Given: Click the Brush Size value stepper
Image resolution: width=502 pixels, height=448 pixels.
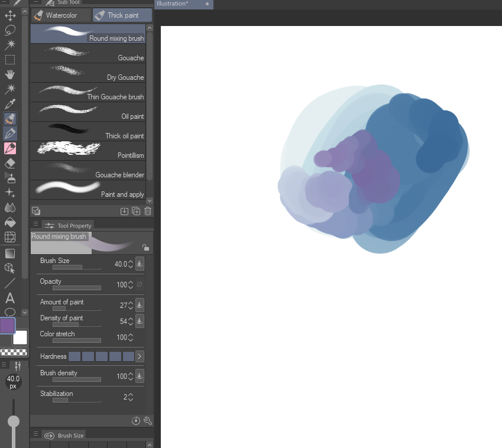Looking at the screenshot, I should pyautogui.click(x=131, y=264).
